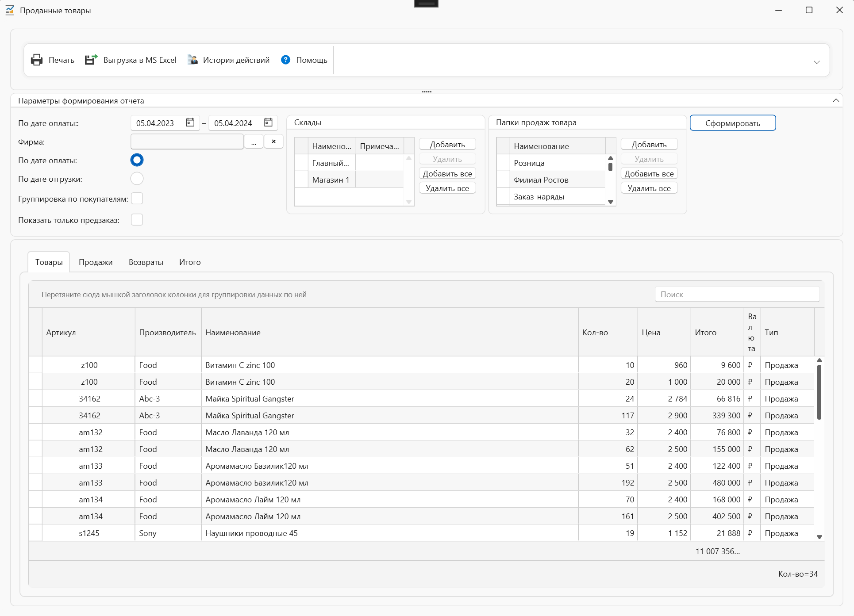Click the sales folders scrollbar thumb
This screenshot has height=616, width=854.
pyautogui.click(x=611, y=167)
